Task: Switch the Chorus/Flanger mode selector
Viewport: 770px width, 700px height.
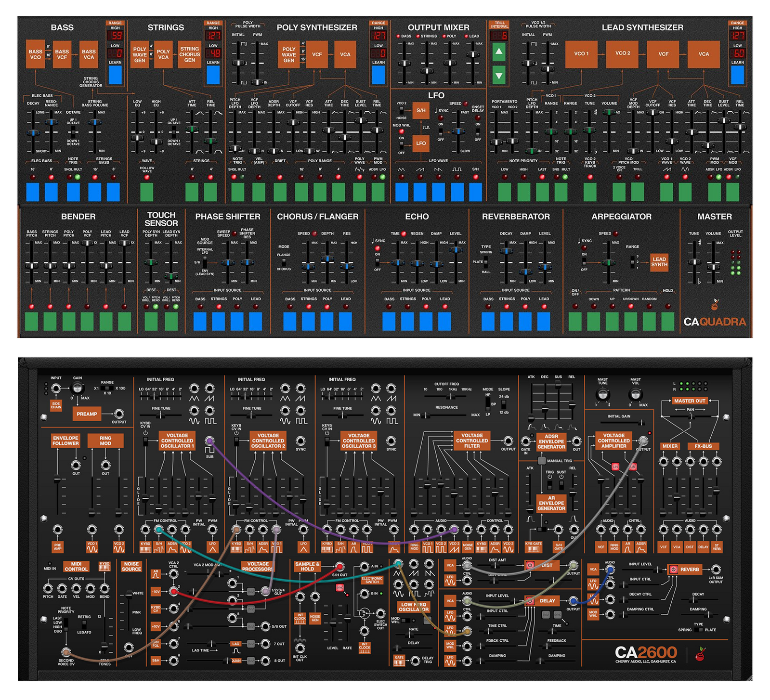Action: pos(283,261)
